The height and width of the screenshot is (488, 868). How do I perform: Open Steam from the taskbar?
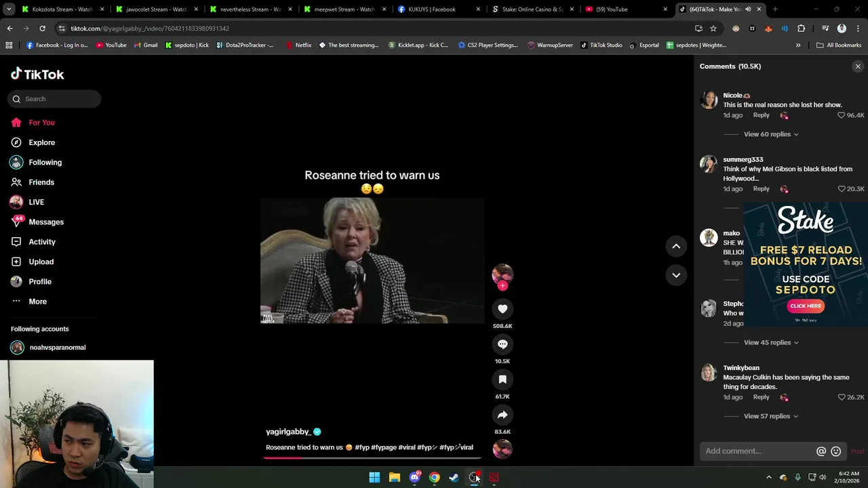pos(454,477)
